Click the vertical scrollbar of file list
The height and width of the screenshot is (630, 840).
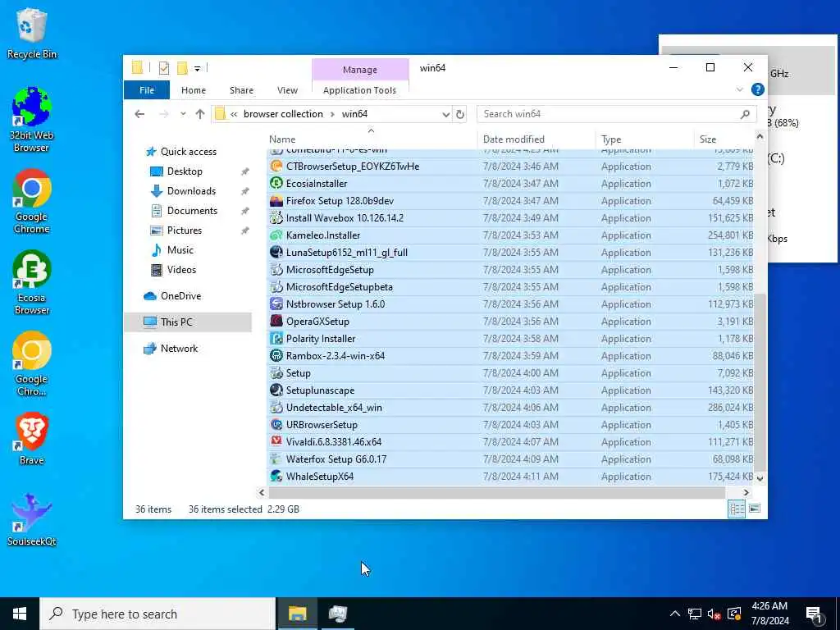(759, 381)
